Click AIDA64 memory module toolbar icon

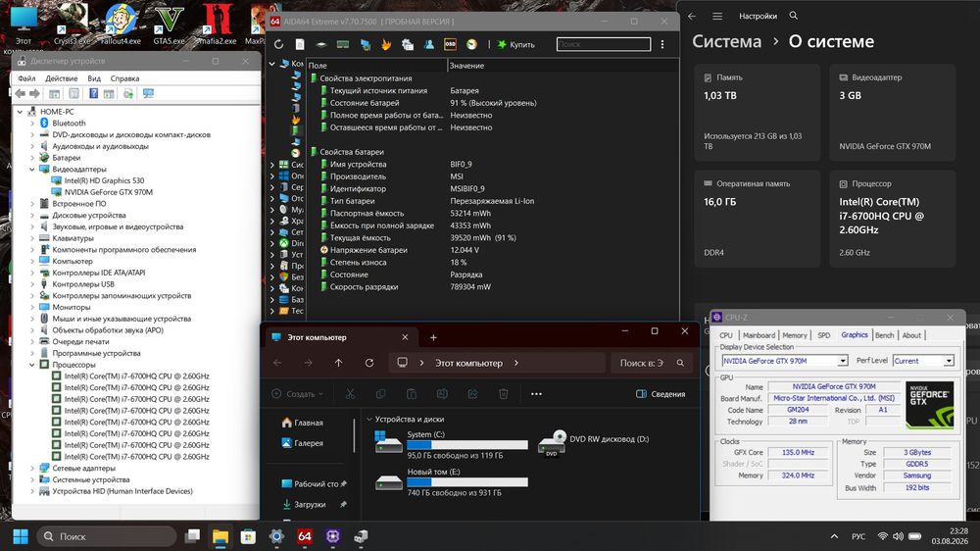(342, 44)
